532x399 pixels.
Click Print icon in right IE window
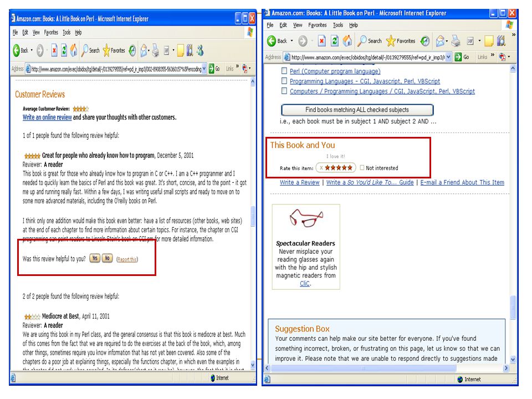click(456, 40)
